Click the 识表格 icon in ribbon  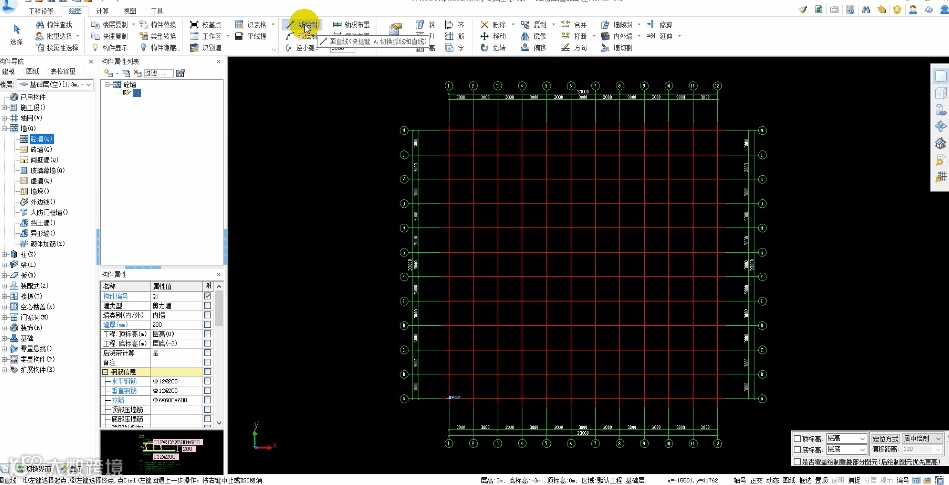coord(239,24)
